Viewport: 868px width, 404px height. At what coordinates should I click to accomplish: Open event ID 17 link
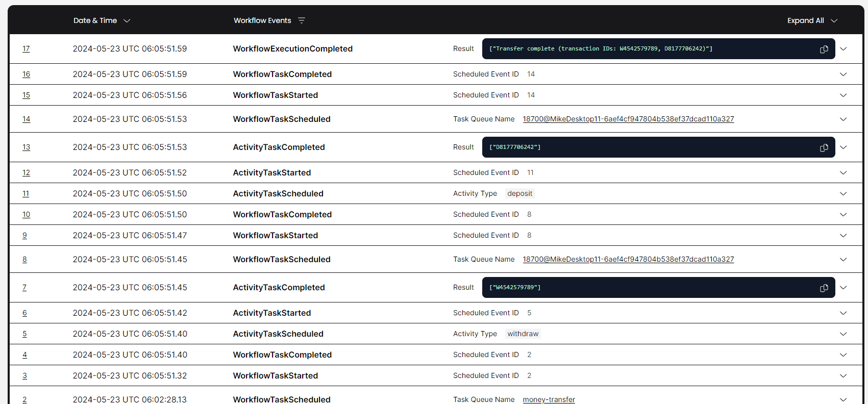[x=26, y=49]
